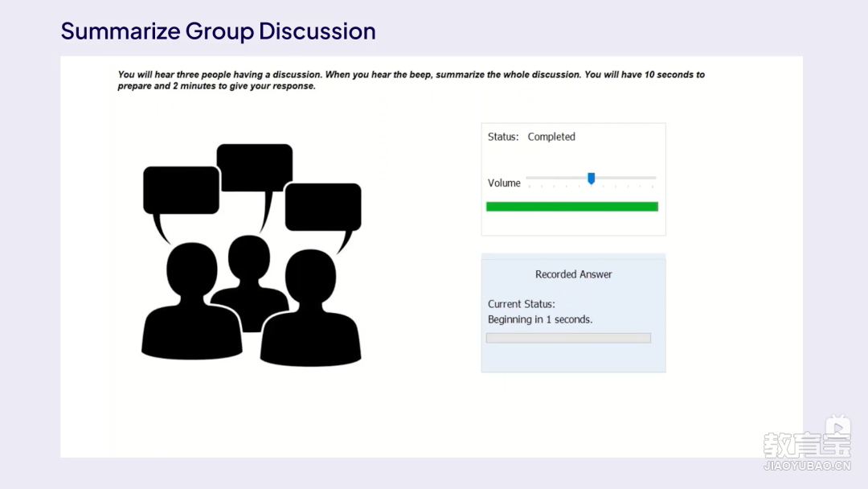The width and height of the screenshot is (868, 489).
Task: Click the group discussion speech bubbles image
Action: pos(252,255)
